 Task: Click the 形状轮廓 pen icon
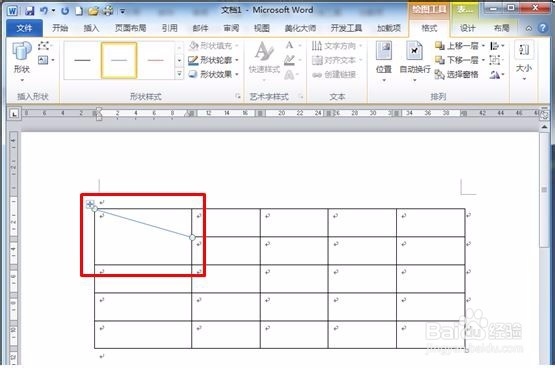tap(193, 60)
